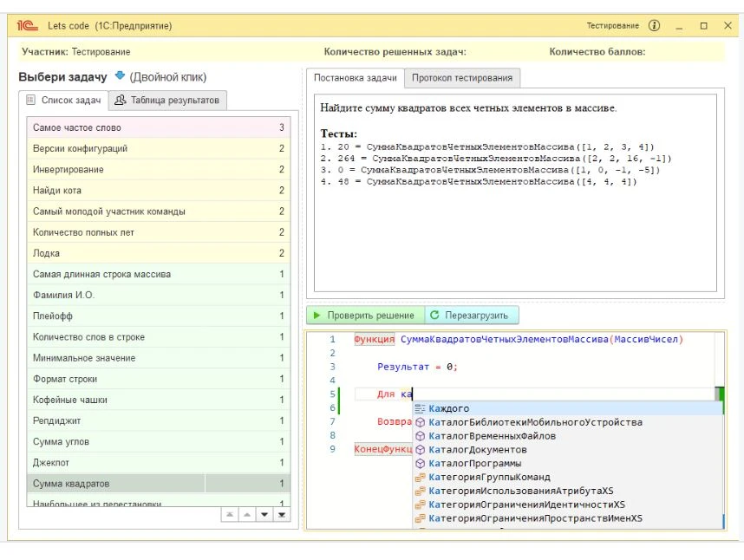Screen dimensions: 744x560
Task: Click test 2 line with result 264
Action: tap(496, 159)
